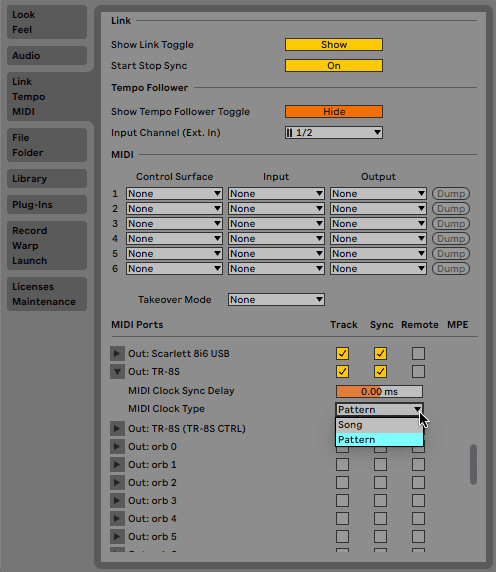Screen dimensions: 496x572
Task: Enable Remote for Out: TR-8S
Action: pos(418,371)
